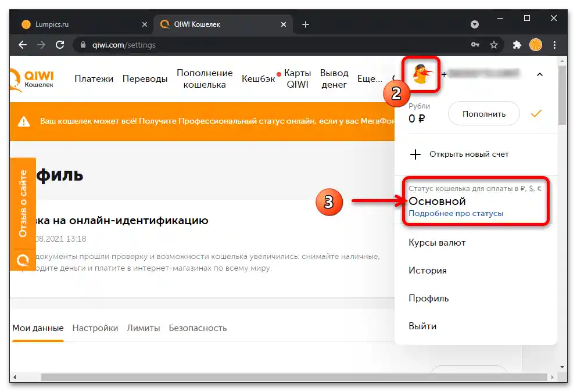Viewport: 577px width, 392px height.
Task: Click the plus icon for new account
Action: pyautogui.click(x=415, y=154)
